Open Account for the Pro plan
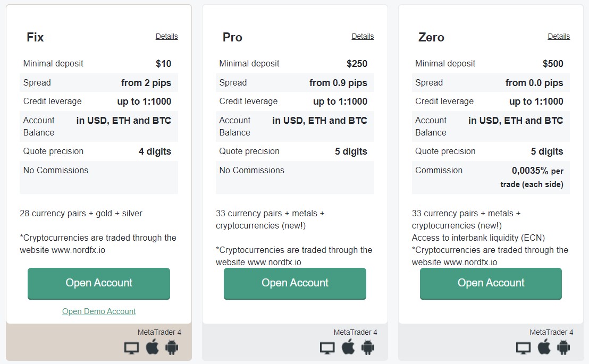This screenshot has width=589, height=364. [295, 284]
